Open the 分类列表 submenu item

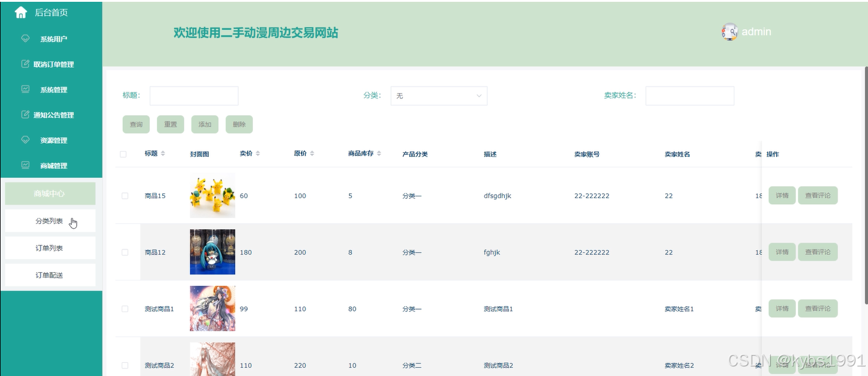coord(50,221)
